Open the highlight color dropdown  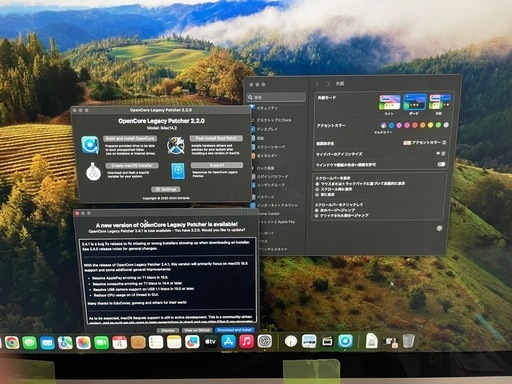(424, 143)
